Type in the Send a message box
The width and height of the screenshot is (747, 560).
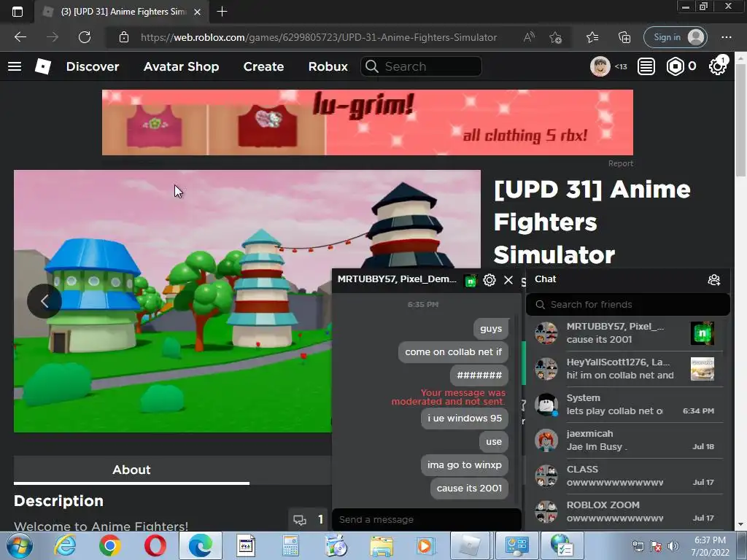tap(426, 519)
